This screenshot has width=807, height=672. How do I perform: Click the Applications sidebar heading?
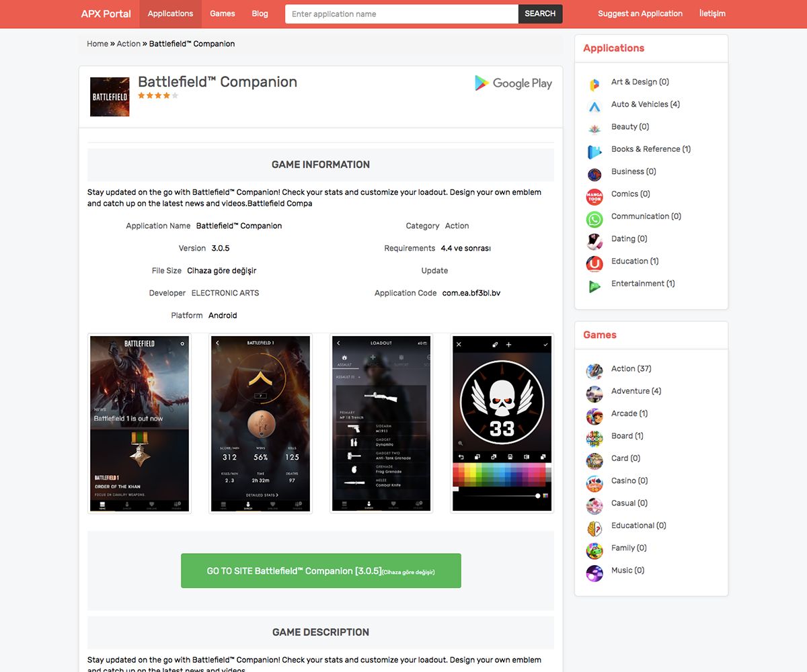[614, 48]
